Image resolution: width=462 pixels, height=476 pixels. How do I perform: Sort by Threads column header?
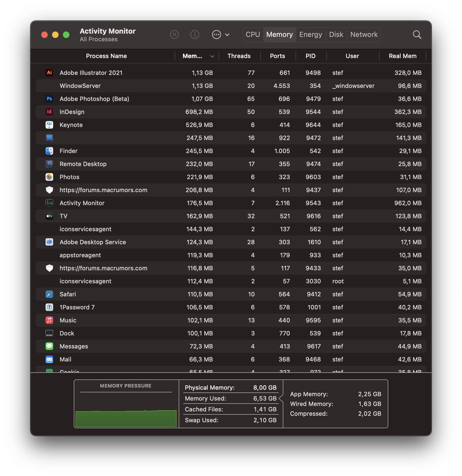239,56
